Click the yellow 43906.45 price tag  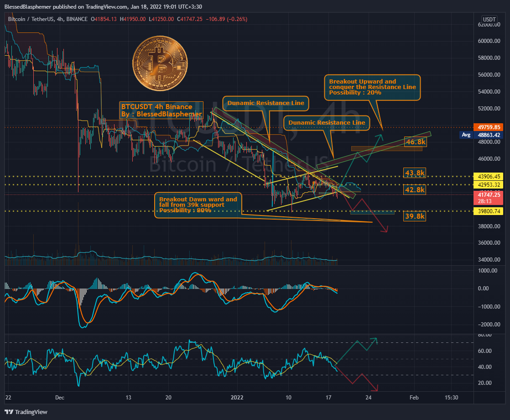(489, 177)
